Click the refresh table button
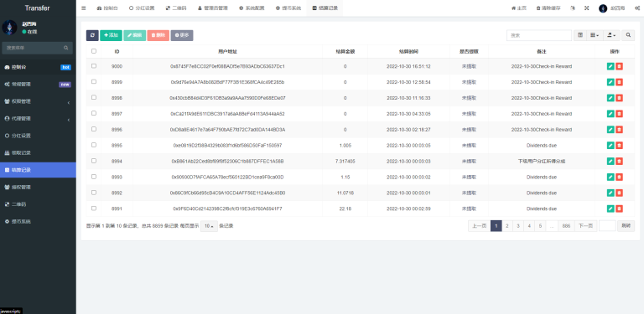This screenshot has width=644, height=314. 92,35
